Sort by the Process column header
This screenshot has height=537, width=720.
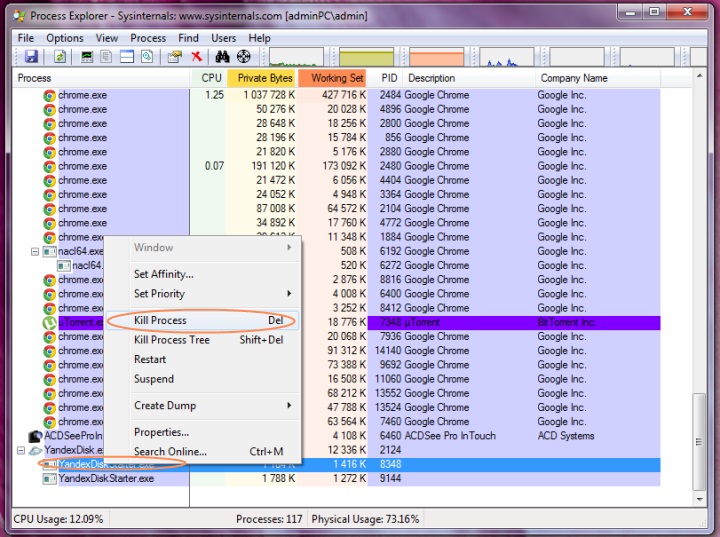point(101,78)
